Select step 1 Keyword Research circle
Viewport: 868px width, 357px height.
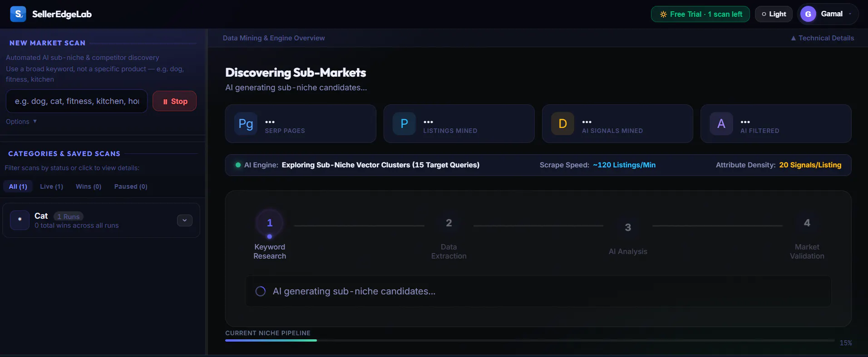click(x=270, y=223)
